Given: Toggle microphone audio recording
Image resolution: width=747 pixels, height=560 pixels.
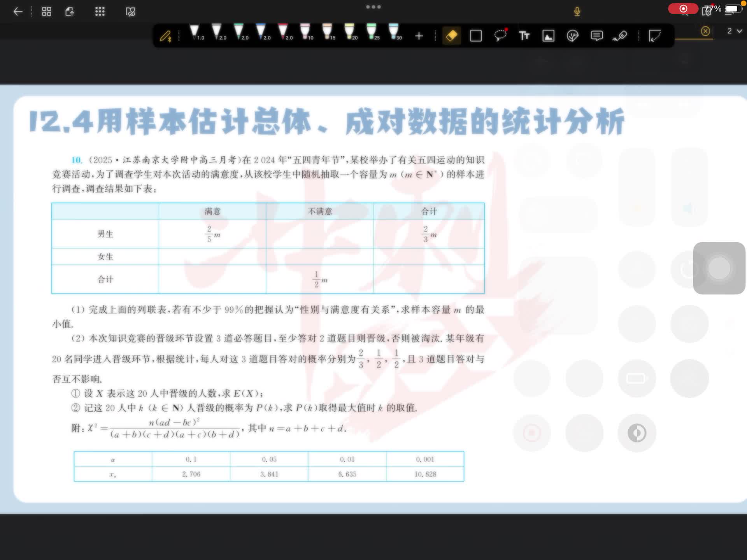Looking at the screenshot, I should [x=577, y=11].
